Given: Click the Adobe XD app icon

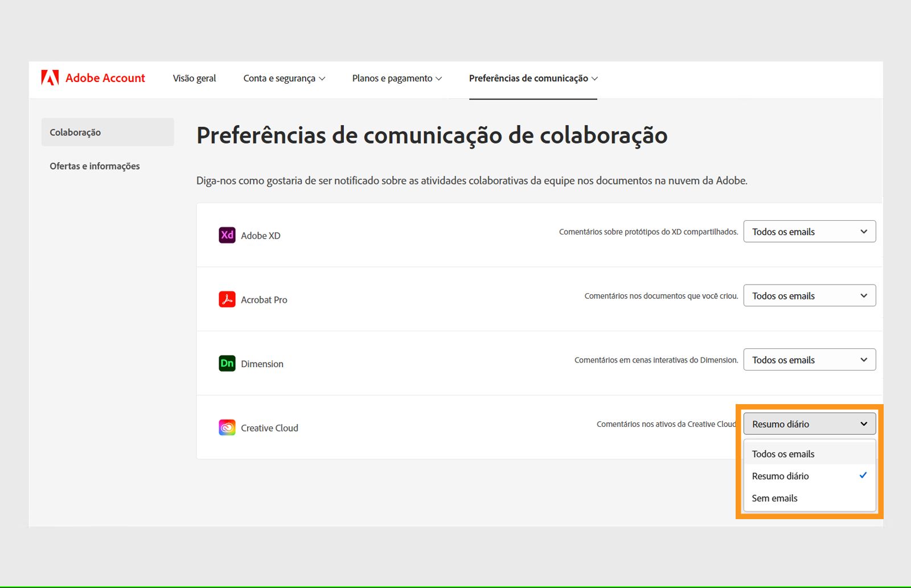Looking at the screenshot, I should (227, 235).
